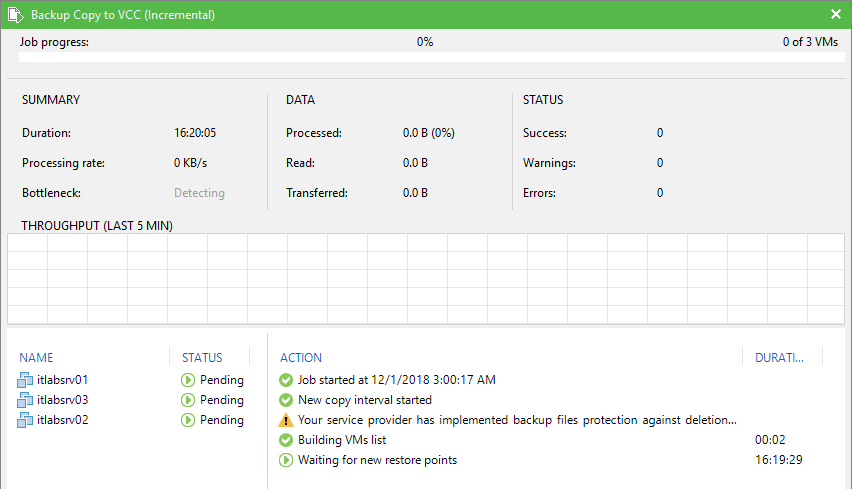Viewport: 852px width, 489px height.
Task: Click the success icon beside Building VMs list
Action: click(286, 440)
